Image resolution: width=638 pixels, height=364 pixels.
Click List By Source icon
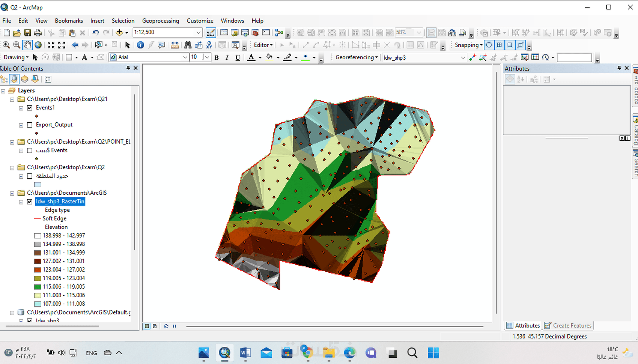[x=14, y=79]
